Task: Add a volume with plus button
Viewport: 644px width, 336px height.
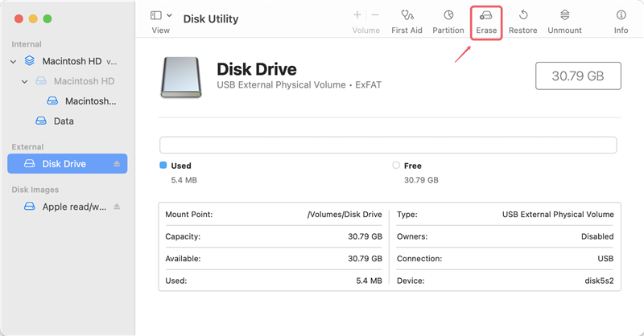Action: click(x=357, y=15)
